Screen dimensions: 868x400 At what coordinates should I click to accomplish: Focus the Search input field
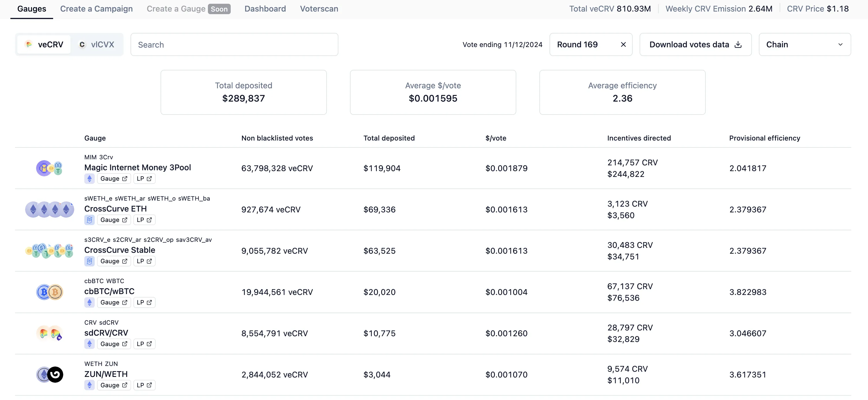pyautogui.click(x=234, y=44)
